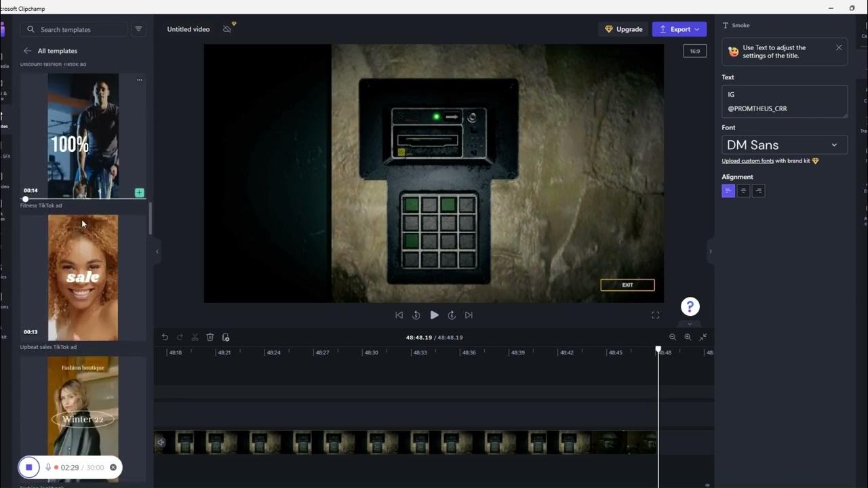This screenshot has width=868, height=488.
Task: Open the DM Sans font dropdown
Action: click(785, 144)
